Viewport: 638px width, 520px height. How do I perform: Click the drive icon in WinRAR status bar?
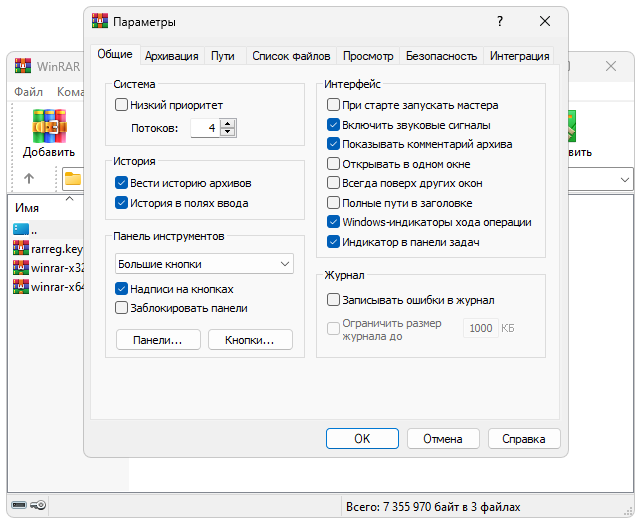(x=19, y=505)
